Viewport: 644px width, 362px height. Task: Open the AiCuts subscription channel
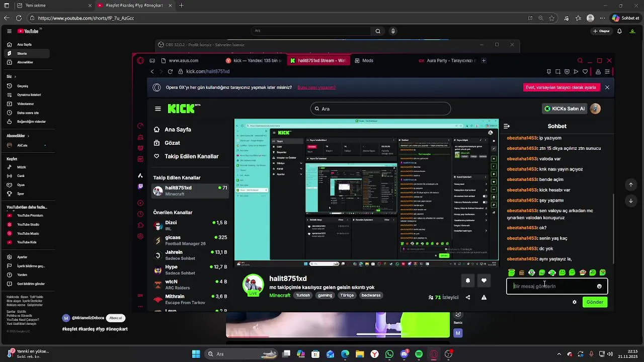pos(28,145)
